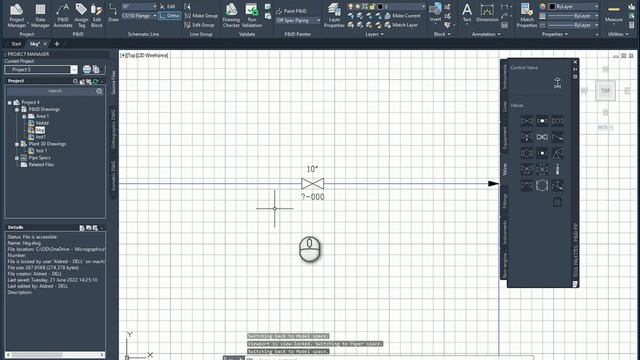The width and height of the screenshot is (640, 360).
Task: Click the search magnifier in Project Manager
Action: click(x=99, y=91)
